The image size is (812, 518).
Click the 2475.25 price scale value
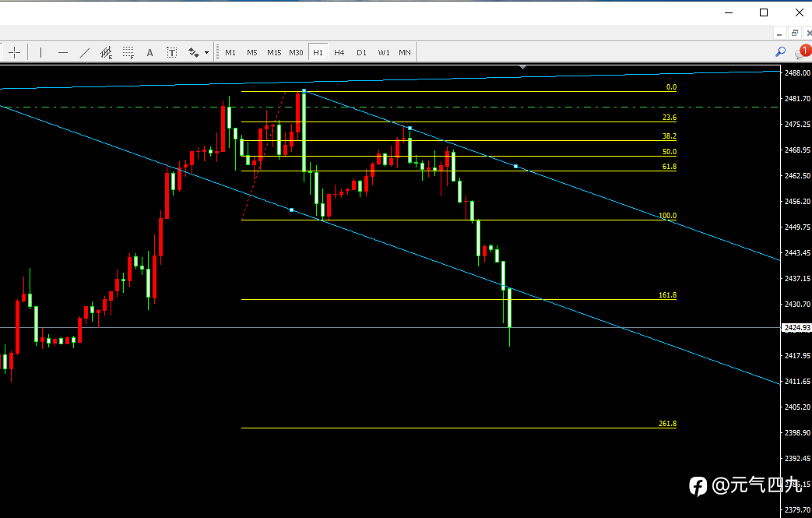(797, 125)
